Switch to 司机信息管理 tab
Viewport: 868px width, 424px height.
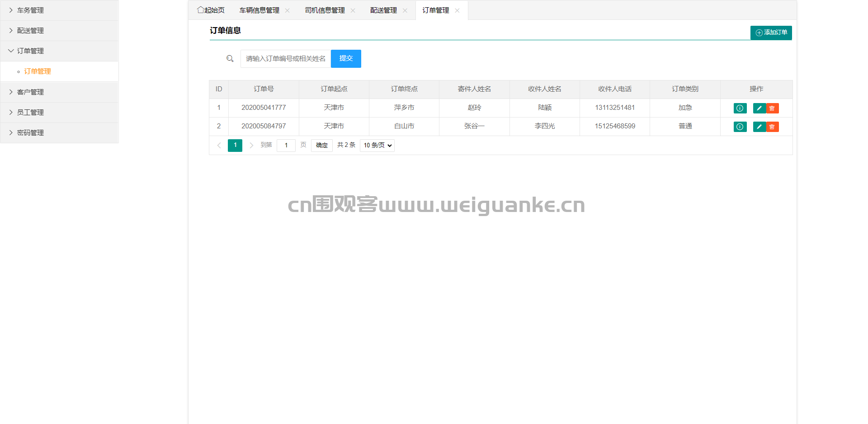tap(325, 10)
